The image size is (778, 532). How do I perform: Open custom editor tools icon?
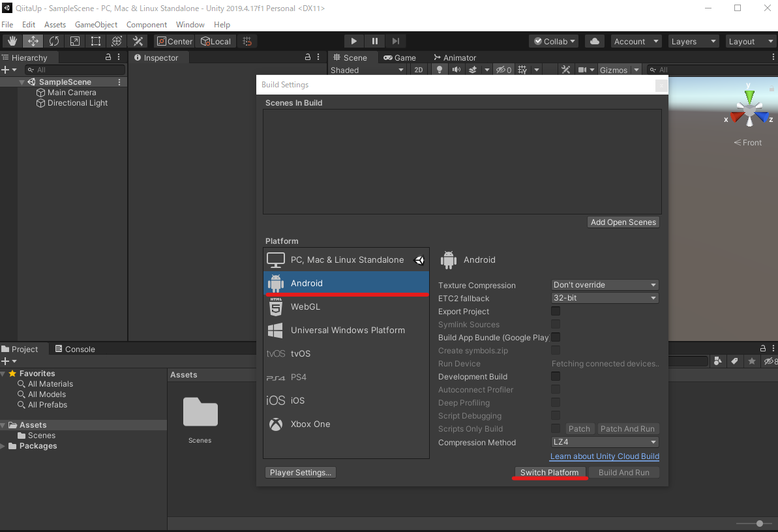(x=138, y=41)
